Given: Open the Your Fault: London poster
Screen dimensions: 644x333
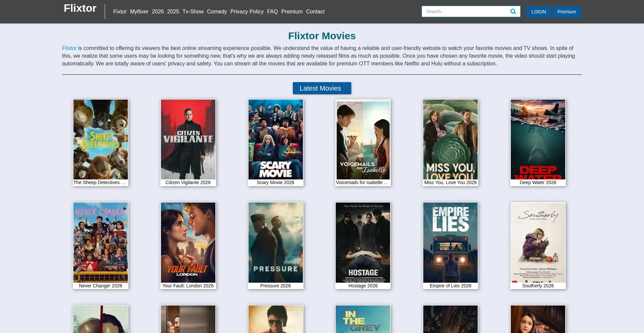Looking at the screenshot, I should coord(188,242).
